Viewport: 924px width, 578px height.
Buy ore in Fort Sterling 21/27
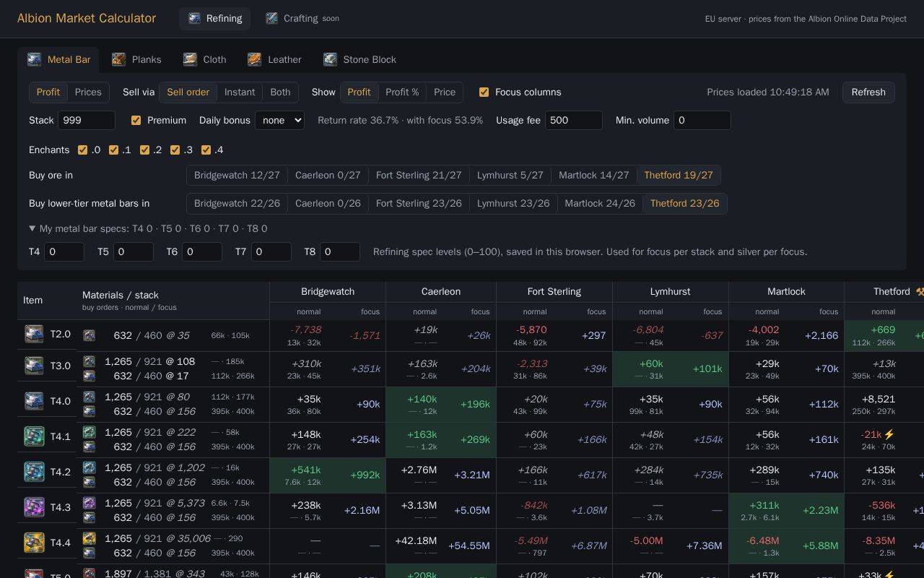(419, 175)
